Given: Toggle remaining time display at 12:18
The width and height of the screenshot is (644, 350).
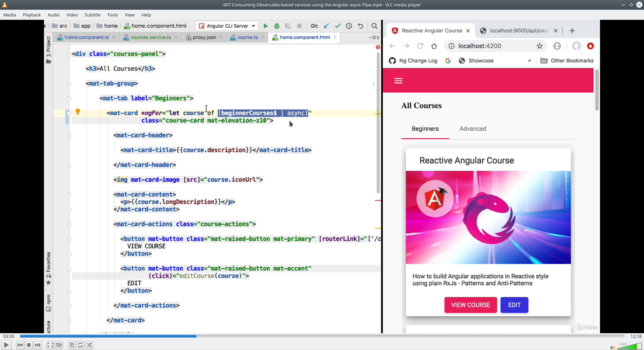Looking at the screenshot, I should click(636, 336).
